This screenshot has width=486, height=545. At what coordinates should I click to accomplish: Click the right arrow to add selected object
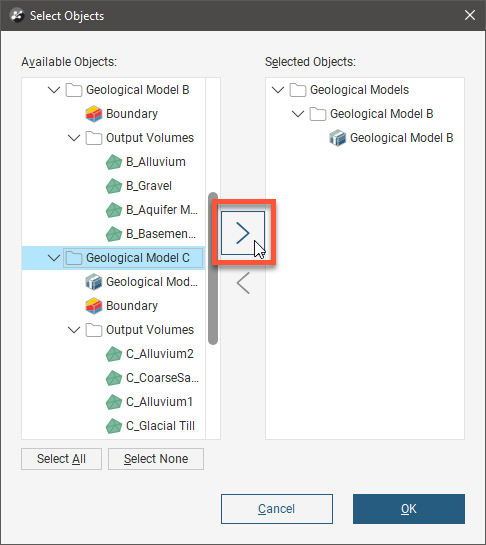243,233
